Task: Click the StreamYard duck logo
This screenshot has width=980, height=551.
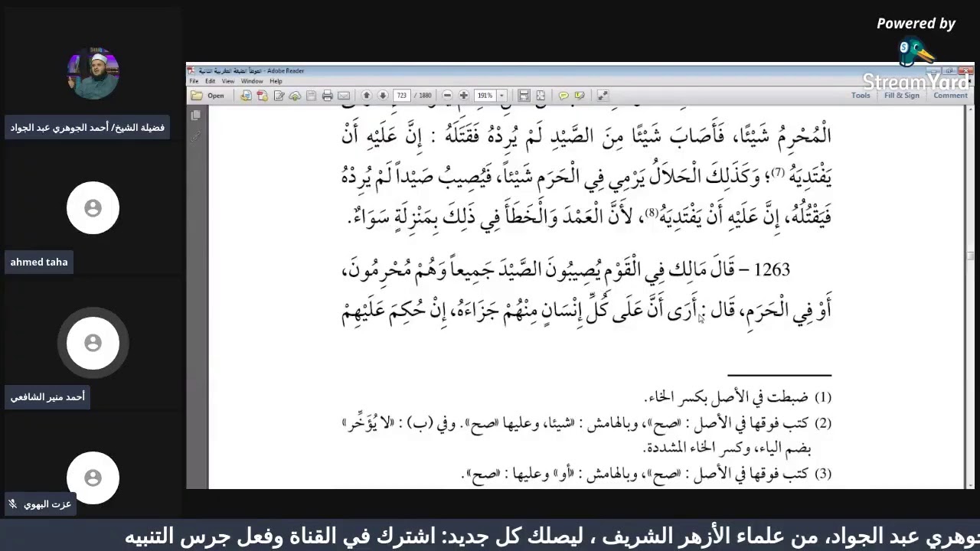Action: pyautogui.click(x=916, y=52)
